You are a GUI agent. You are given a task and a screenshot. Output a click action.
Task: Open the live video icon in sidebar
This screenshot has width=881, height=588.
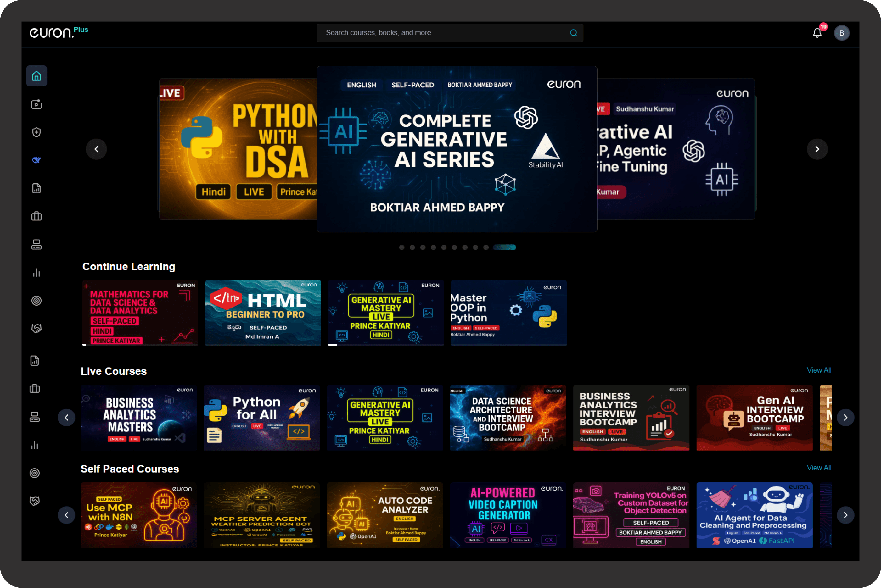point(36,104)
